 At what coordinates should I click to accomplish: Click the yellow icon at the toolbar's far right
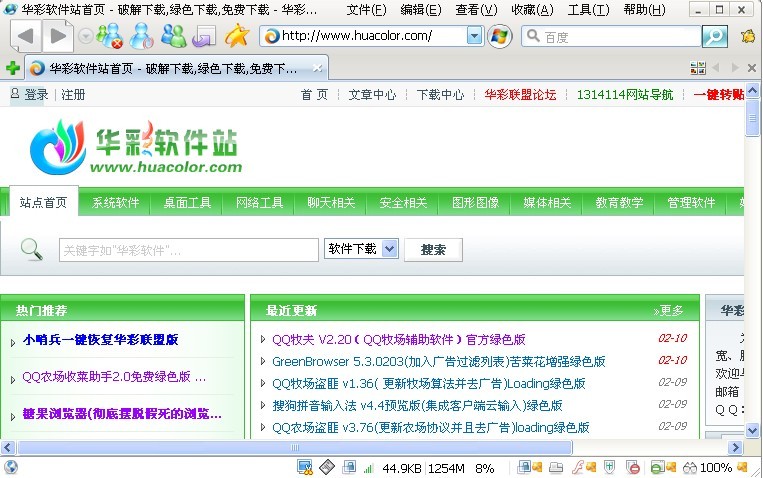748,37
